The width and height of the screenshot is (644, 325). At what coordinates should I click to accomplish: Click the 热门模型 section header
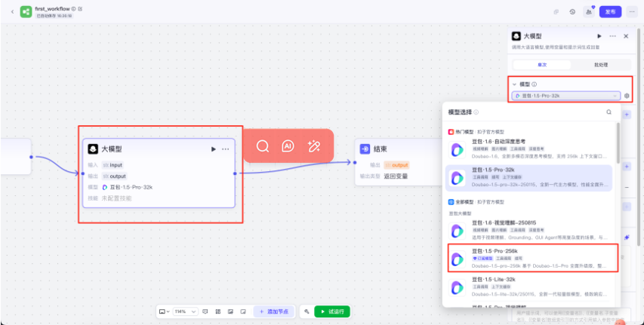pyautogui.click(x=476, y=132)
